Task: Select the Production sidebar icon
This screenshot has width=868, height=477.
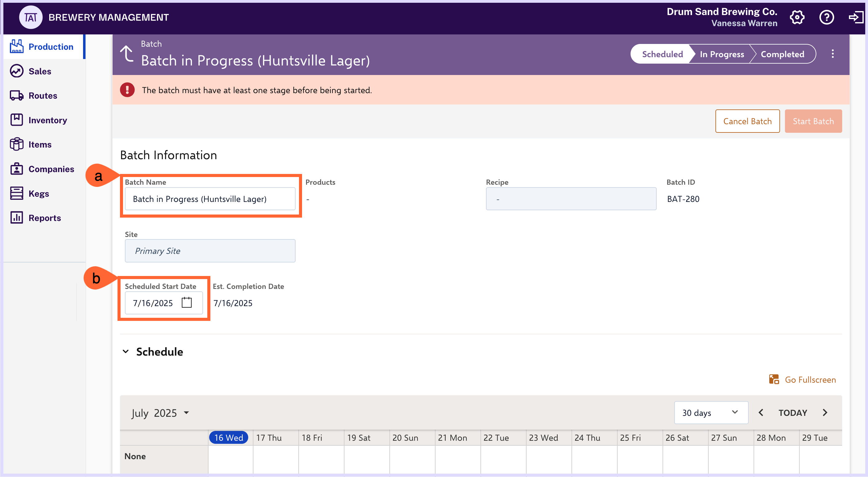Action: pos(17,46)
